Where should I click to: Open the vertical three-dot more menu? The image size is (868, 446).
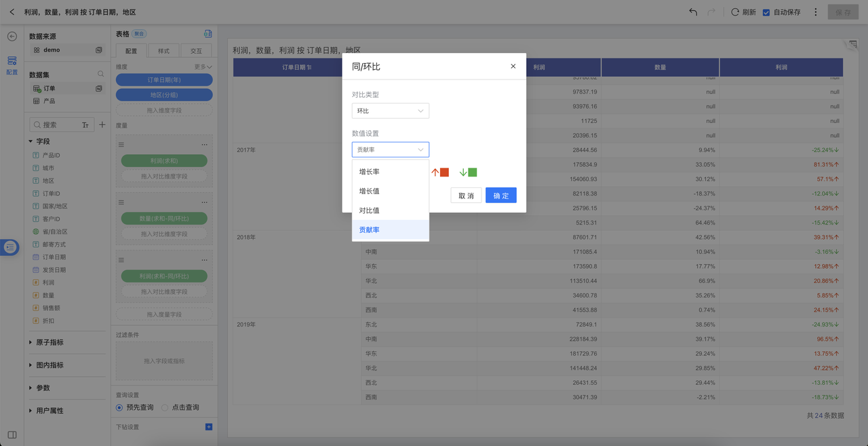pyautogui.click(x=815, y=12)
